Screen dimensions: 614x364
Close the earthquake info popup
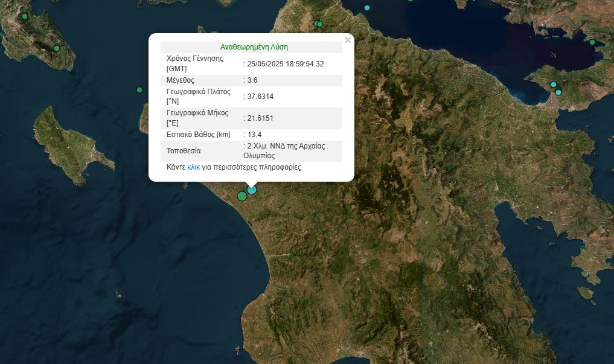coord(347,40)
